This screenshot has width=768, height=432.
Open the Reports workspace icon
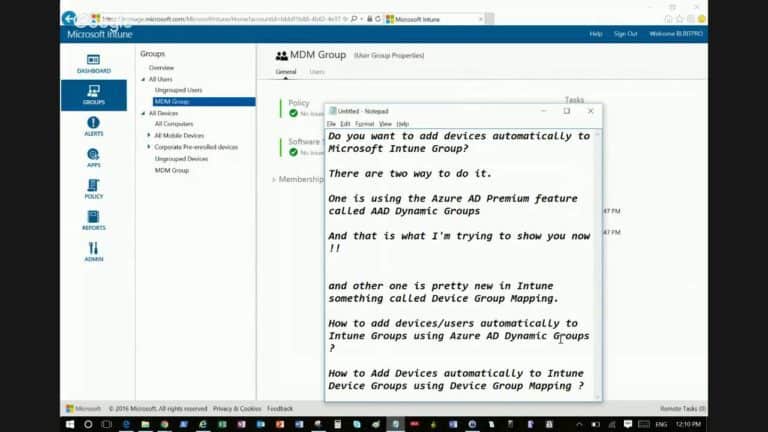[x=93, y=220]
